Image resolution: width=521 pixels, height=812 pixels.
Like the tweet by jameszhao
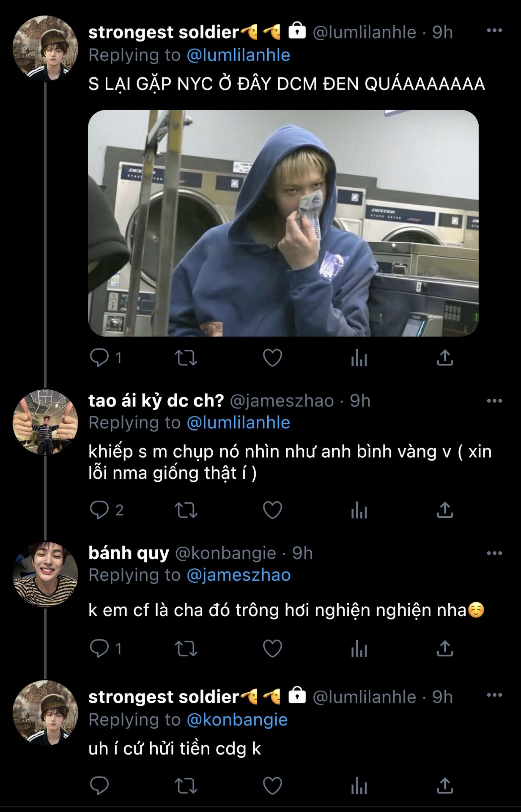tap(272, 510)
